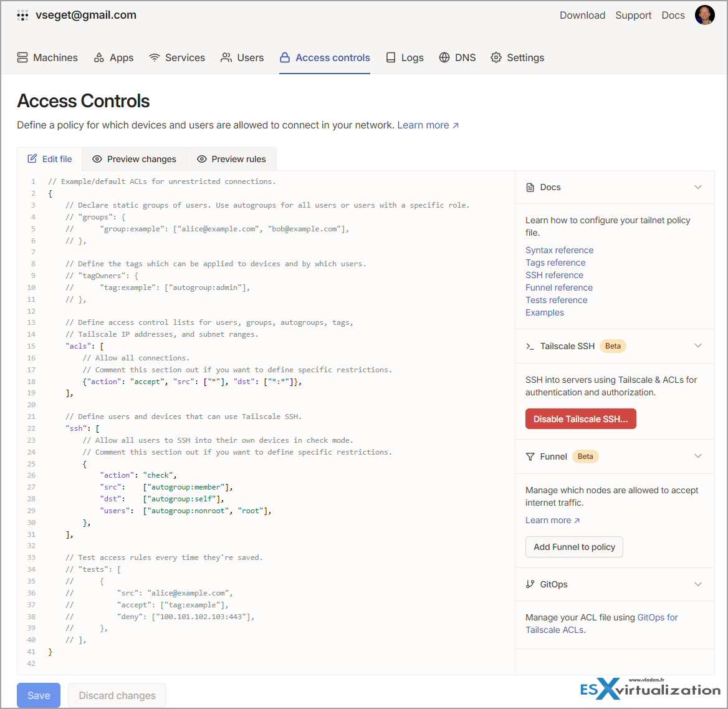Open the Services page
This screenshot has height=709, width=728.
[x=177, y=57]
